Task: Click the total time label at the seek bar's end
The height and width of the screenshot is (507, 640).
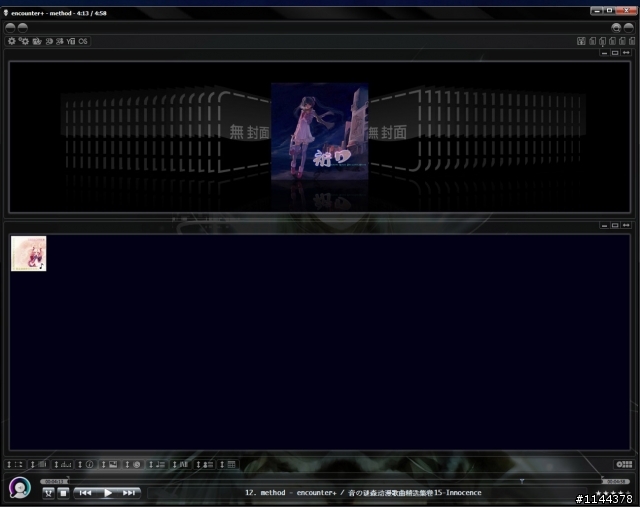Action: coord(616,482)
